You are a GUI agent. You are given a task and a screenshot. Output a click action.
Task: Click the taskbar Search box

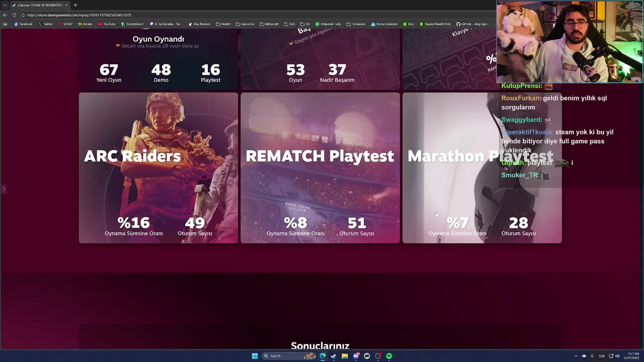289,356
